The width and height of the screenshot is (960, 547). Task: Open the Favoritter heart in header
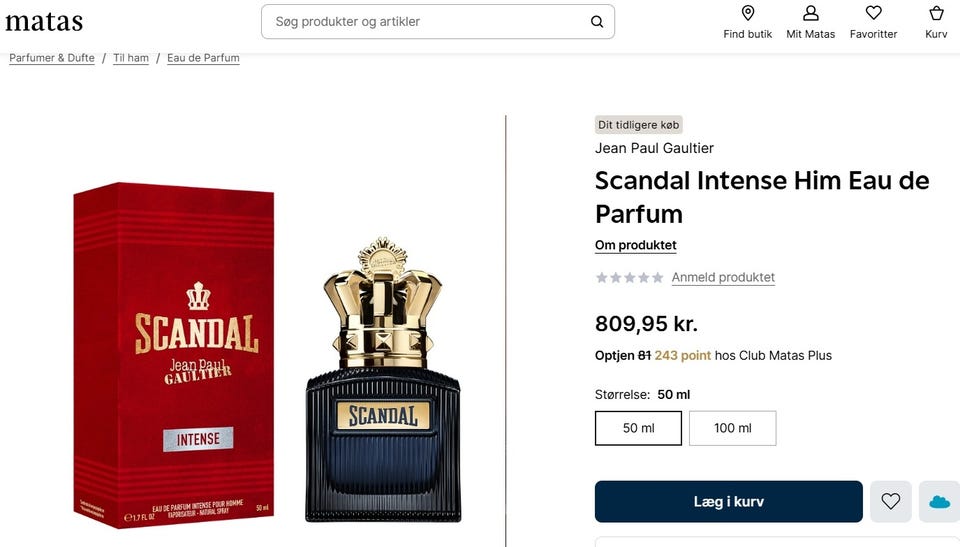873,22
